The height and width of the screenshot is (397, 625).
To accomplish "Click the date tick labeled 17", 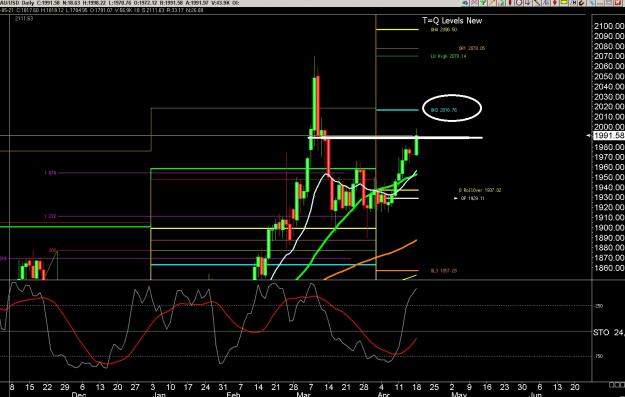I will pyautogui.click(x=188, y=387).
